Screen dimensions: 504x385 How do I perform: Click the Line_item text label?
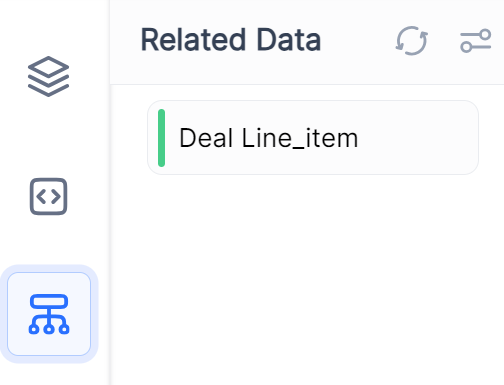pos(300,138)
